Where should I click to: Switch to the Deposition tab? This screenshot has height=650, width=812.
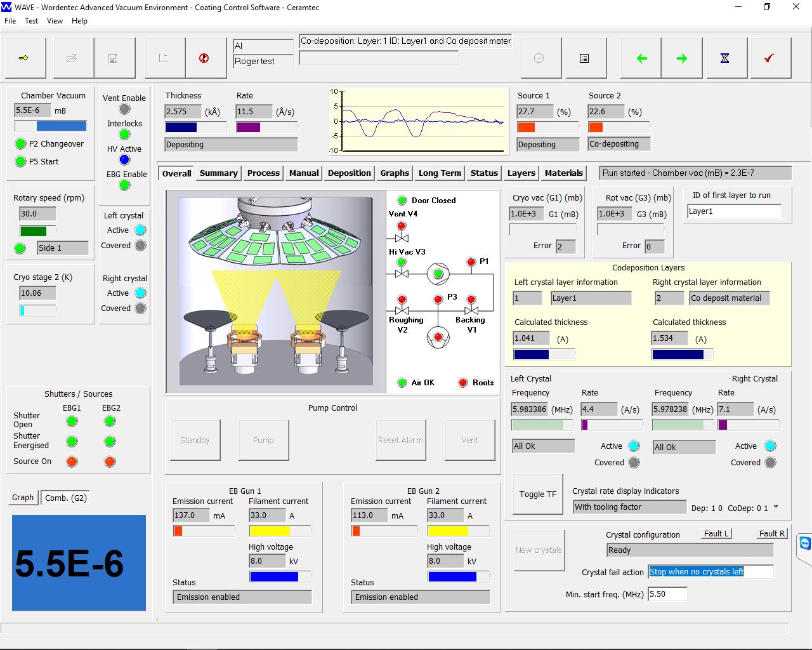point(349,173)
